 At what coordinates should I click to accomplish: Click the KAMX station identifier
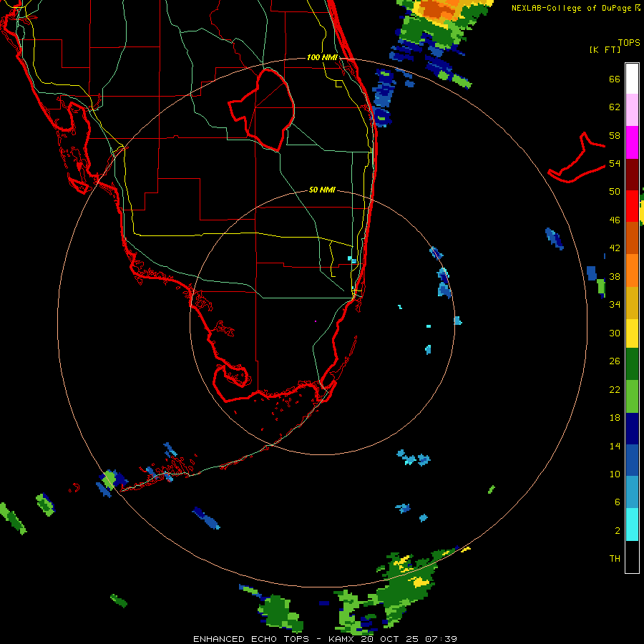tap(343, 639)
